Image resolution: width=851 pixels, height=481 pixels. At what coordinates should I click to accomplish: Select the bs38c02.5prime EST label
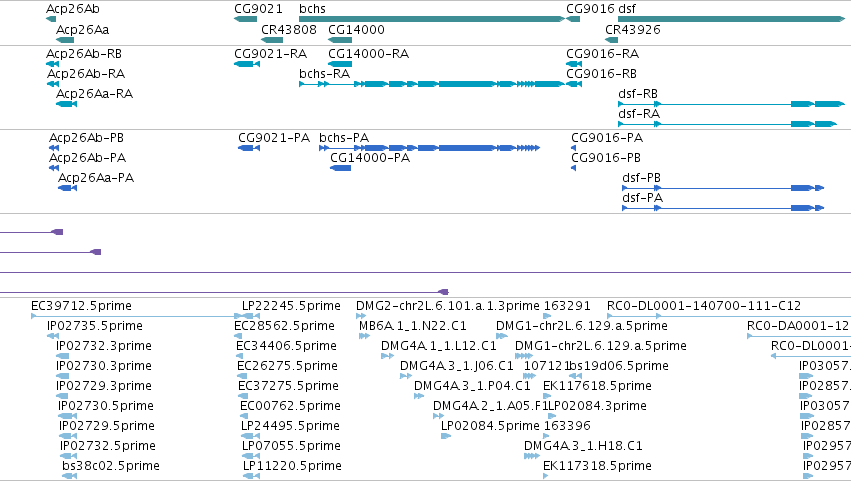(111, 466)
